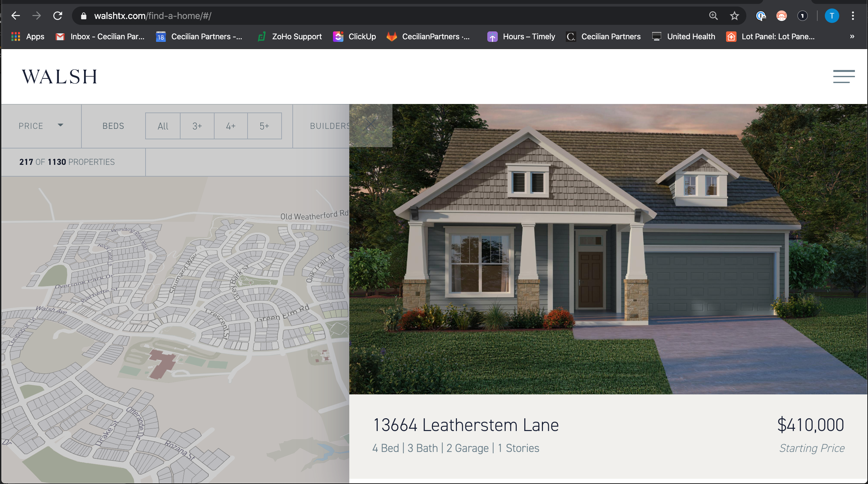868x484 pixels.
Task: Click the browser back arrow
Action: coord(16,16)
